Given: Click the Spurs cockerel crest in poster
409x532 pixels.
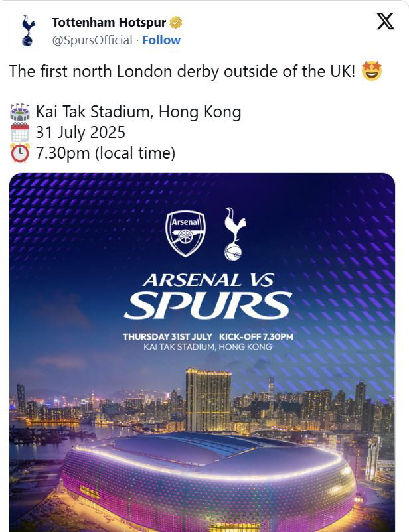Looking at the screenshot, I should pos(234,234).
